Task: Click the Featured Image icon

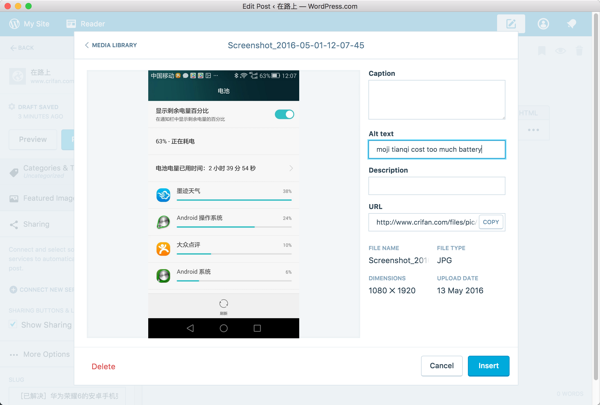Action: [x=14, y=199]
